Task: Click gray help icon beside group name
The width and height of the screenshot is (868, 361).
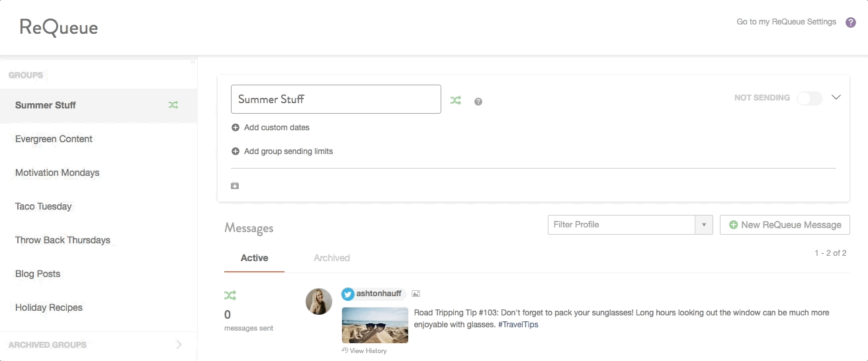Action: [x=478, y=102]
